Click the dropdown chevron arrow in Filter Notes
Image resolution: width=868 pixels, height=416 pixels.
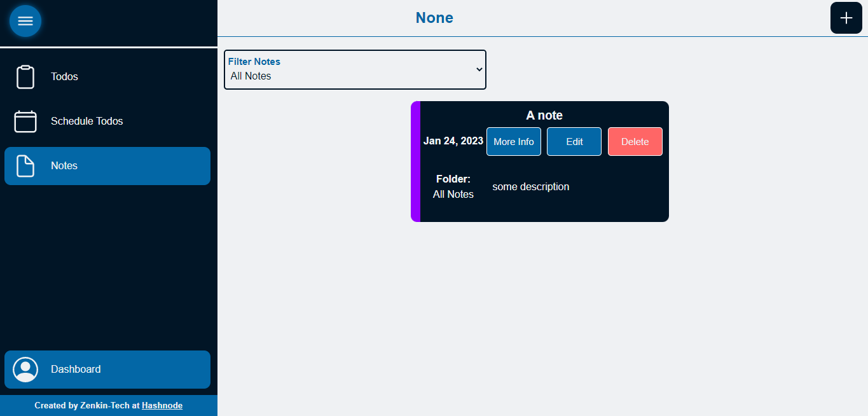click(479, 69)
